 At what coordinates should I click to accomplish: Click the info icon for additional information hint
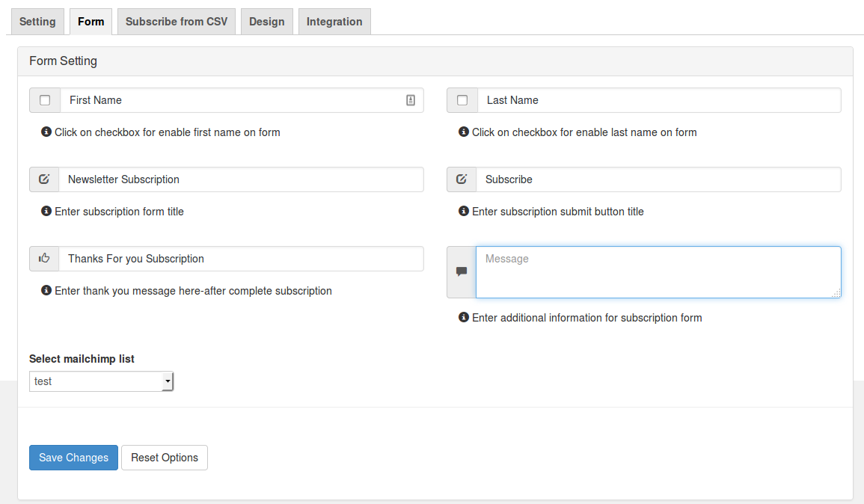click(x=464, y=317)
